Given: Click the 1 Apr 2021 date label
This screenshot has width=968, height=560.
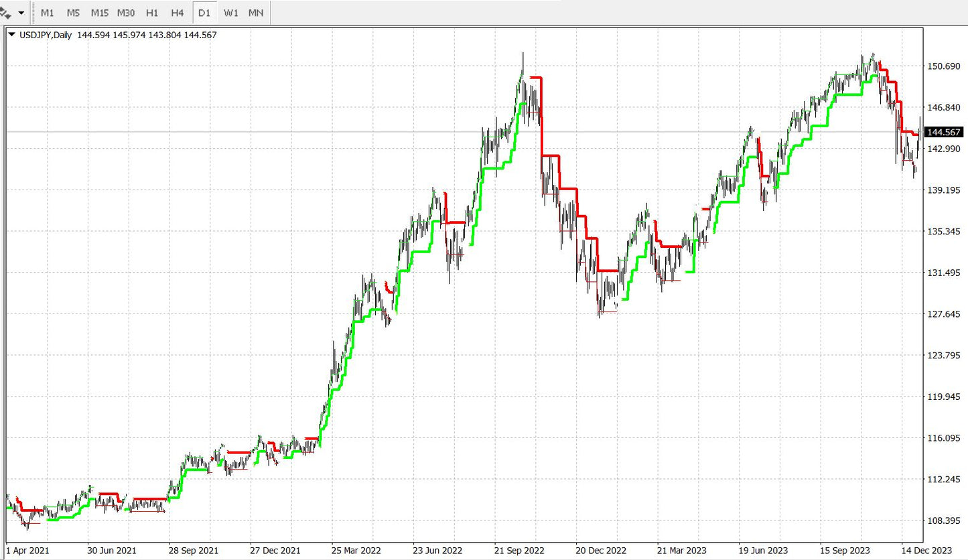Looking at the screenshot, I should point(25,551).
